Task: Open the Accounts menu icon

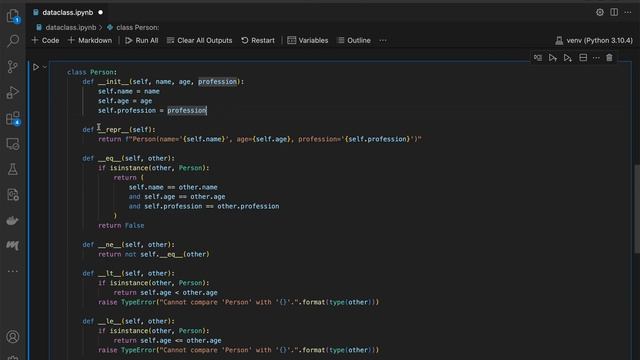Action: point(13,337)
